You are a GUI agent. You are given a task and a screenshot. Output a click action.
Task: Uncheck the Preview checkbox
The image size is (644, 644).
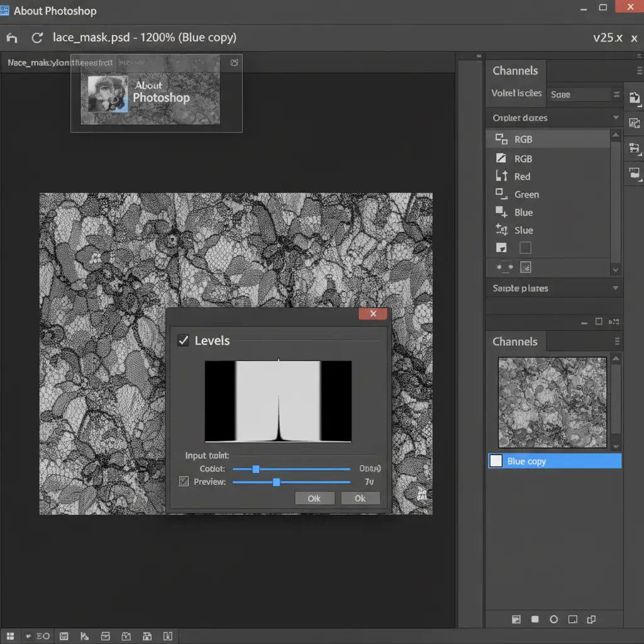coord(184,482)
